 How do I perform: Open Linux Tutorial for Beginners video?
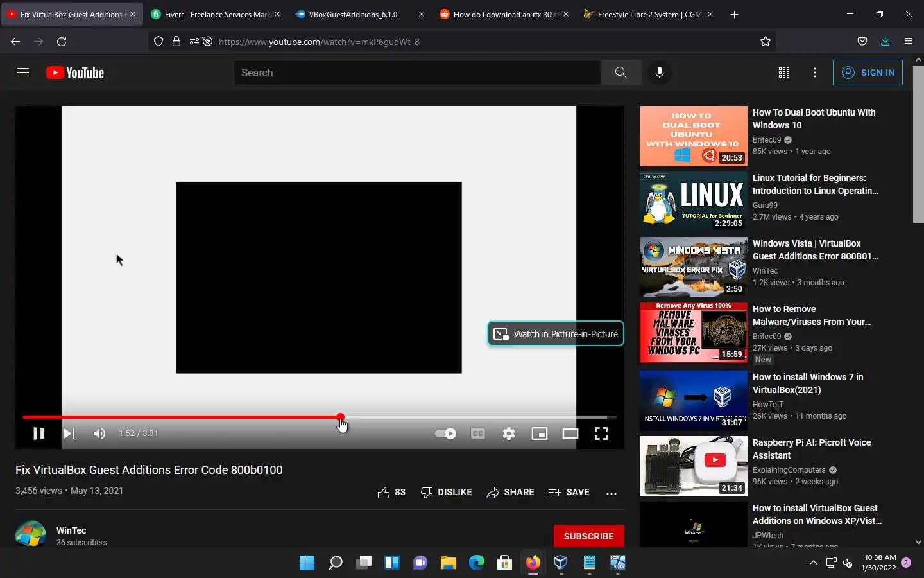815,184
